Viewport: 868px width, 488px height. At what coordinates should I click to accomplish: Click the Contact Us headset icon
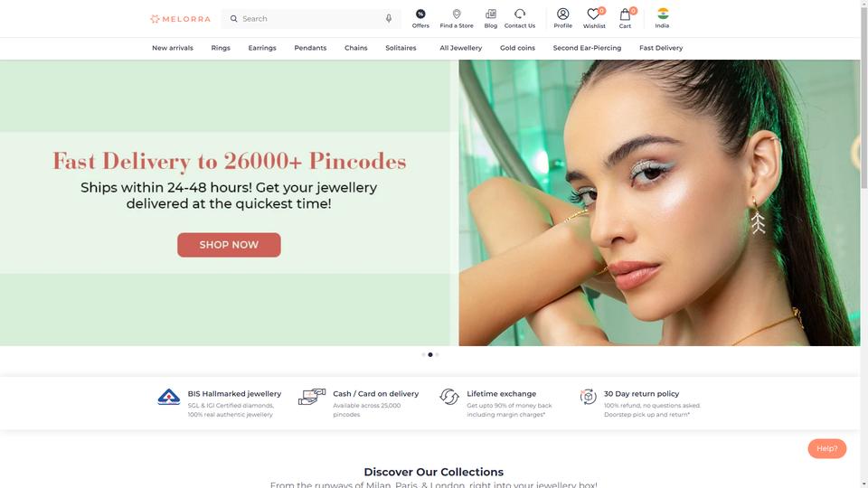pos(519,14)
